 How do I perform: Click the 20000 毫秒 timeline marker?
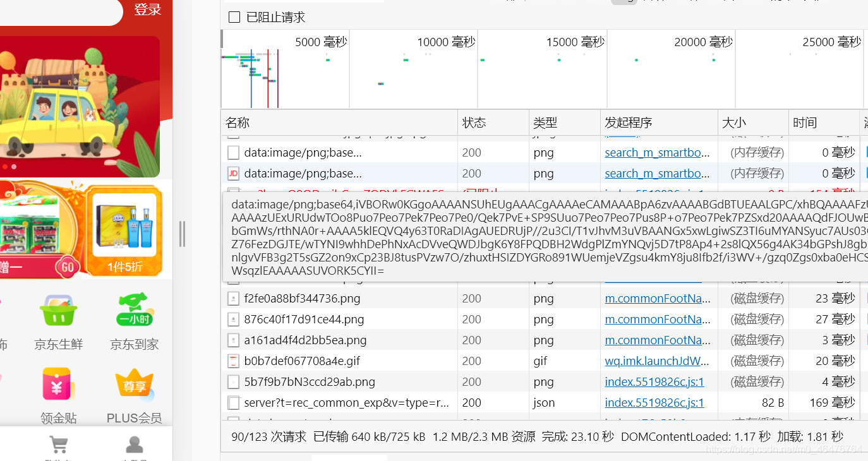704,42
